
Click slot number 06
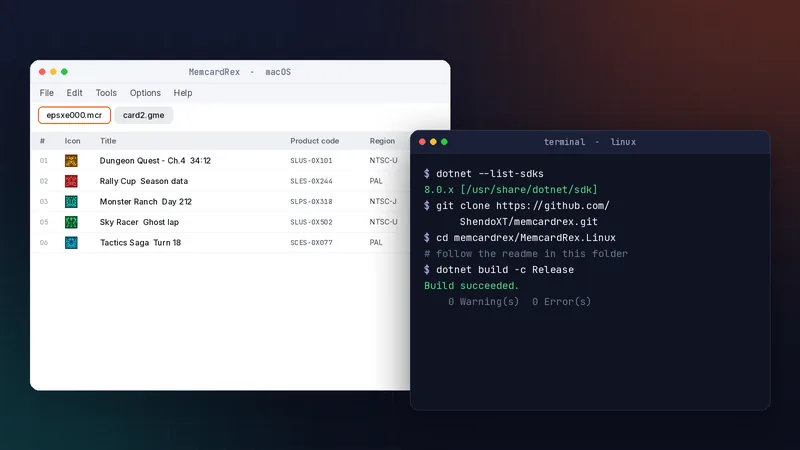coord(44,242)
